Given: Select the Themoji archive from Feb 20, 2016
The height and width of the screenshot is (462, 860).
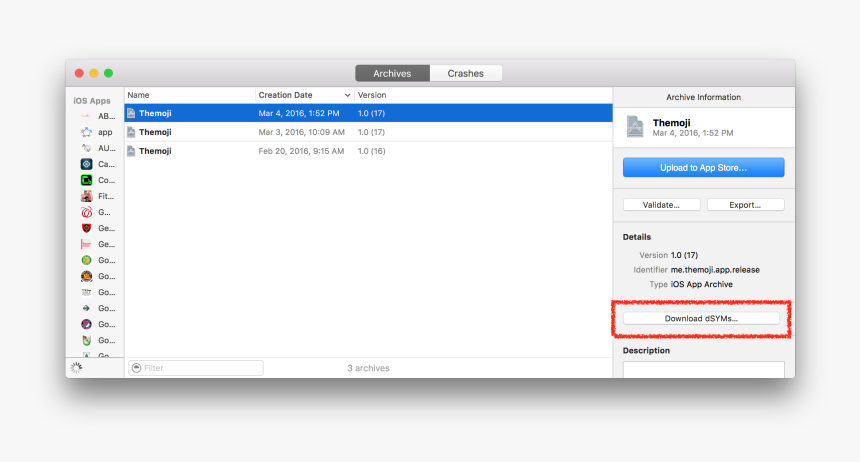Looking at the screenshot, I should [x=369, y=151].
